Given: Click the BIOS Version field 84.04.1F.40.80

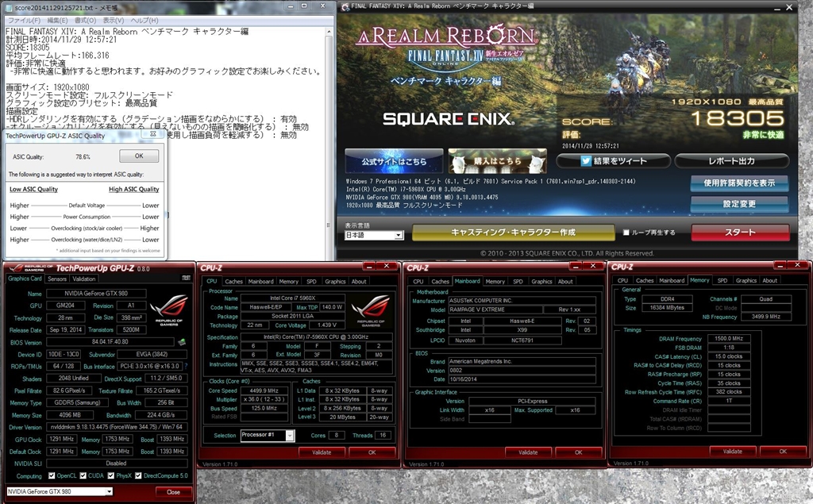Looking at the screenshot, I should point(110,342).
